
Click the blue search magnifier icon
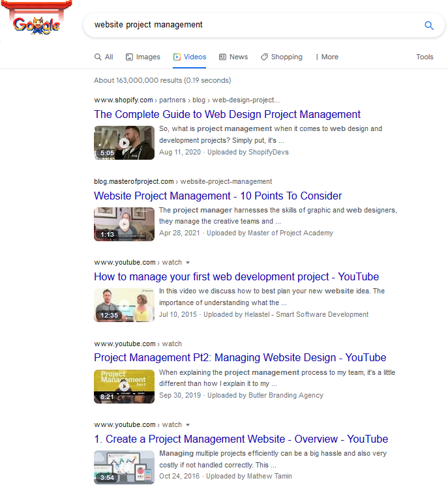[428, 25]
